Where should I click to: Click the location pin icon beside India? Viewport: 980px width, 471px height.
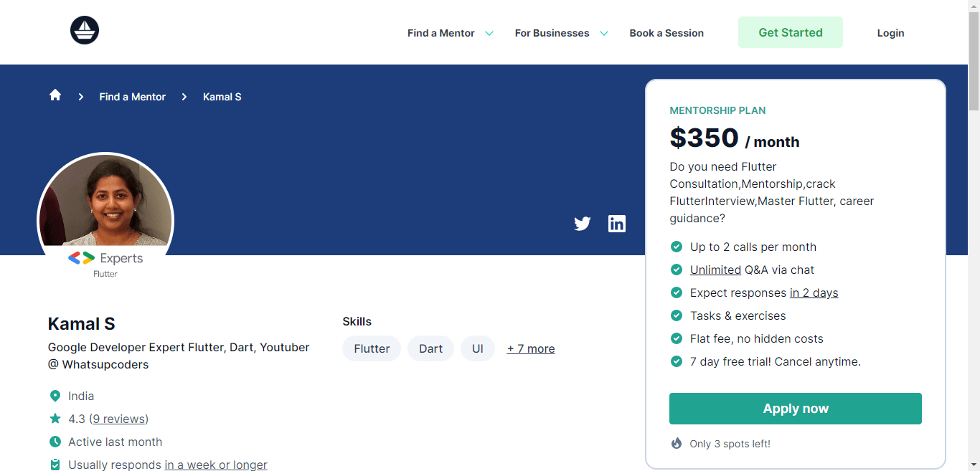pyautogui.click(x=55, y=395)
